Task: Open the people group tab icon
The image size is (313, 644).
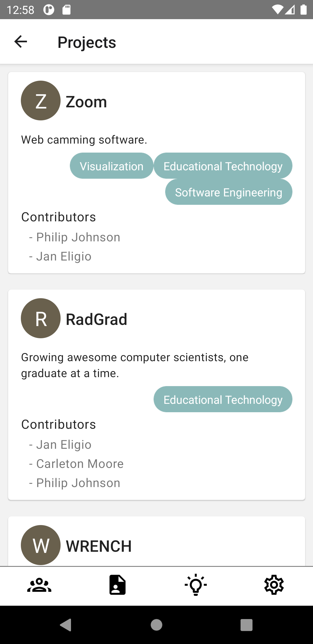Action: pyautogui.click(x=39, y=585)
